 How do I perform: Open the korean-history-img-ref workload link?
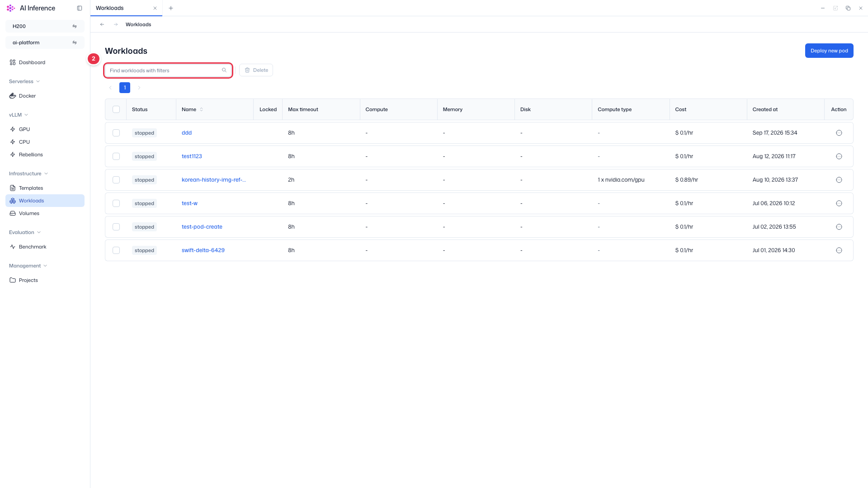(214, 180)
